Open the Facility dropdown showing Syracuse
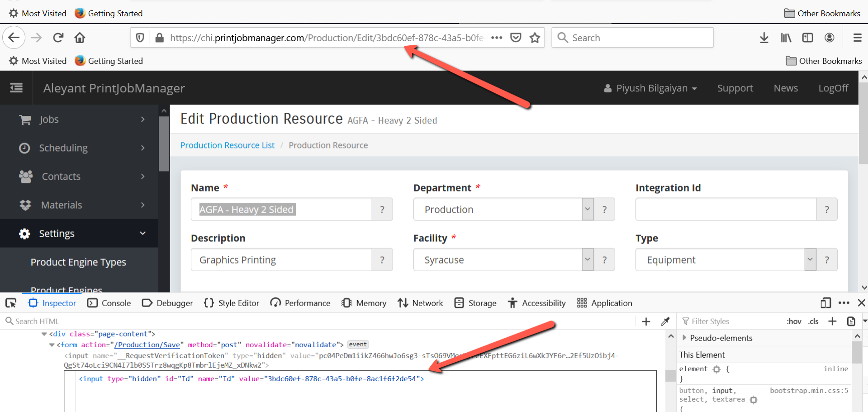The height and width of the screenshot is (412, 868). pyautogui.click(x=503, y=259)
